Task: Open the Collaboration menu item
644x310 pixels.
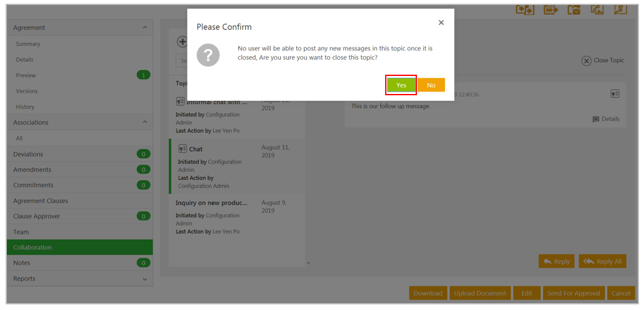Action: [80, 247]
